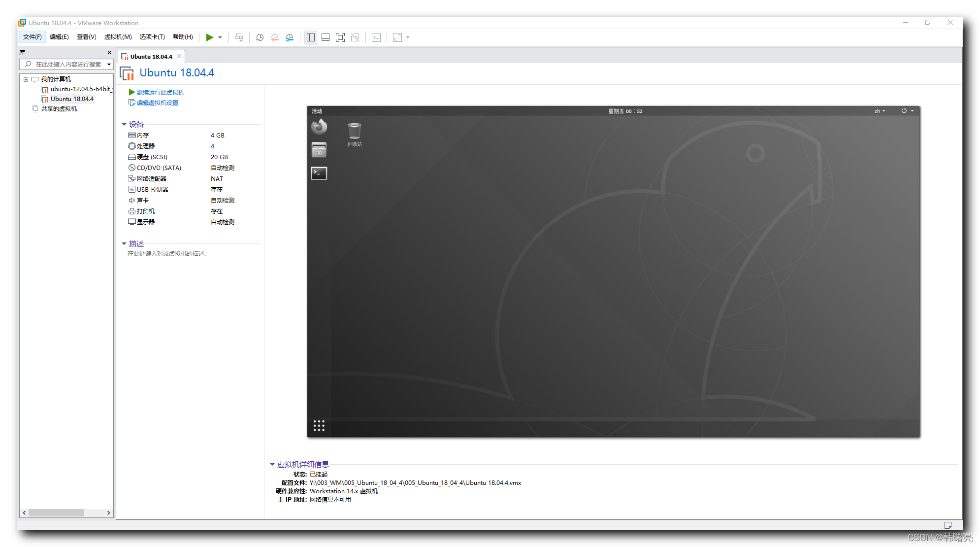Click the 声卡 device row
980x547 pixels.
193,201
